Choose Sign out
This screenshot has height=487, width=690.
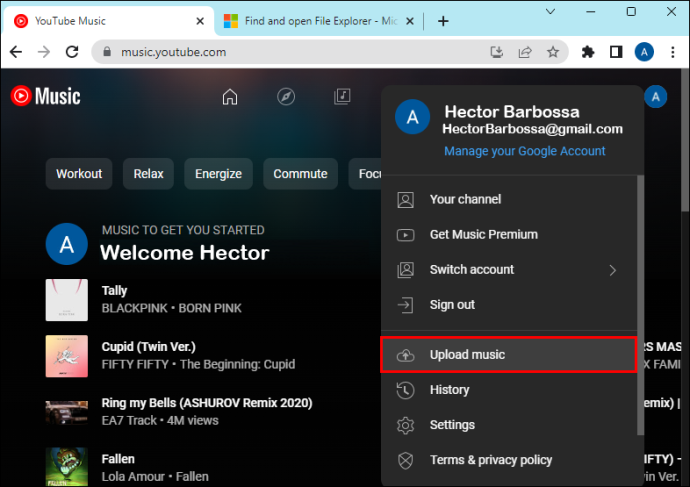click(509, 305)
